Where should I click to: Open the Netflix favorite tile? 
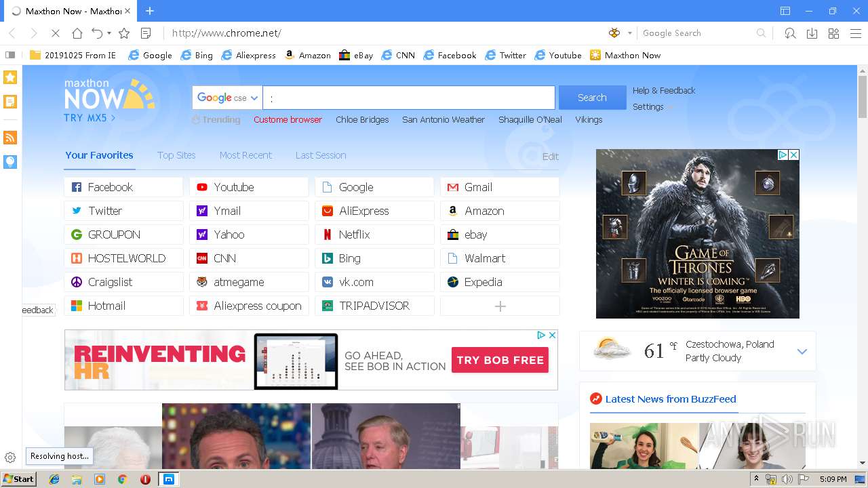374,235
